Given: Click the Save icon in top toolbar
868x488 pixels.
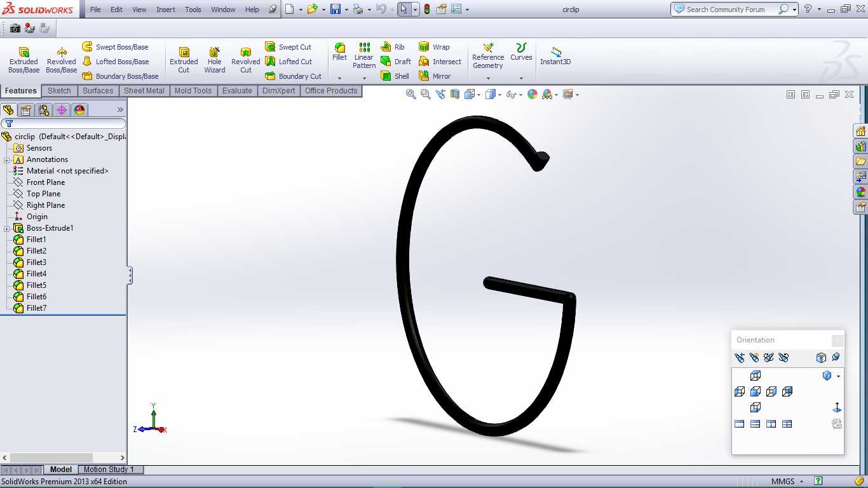Looking at the screenshot, I should [x=336, y=10].
